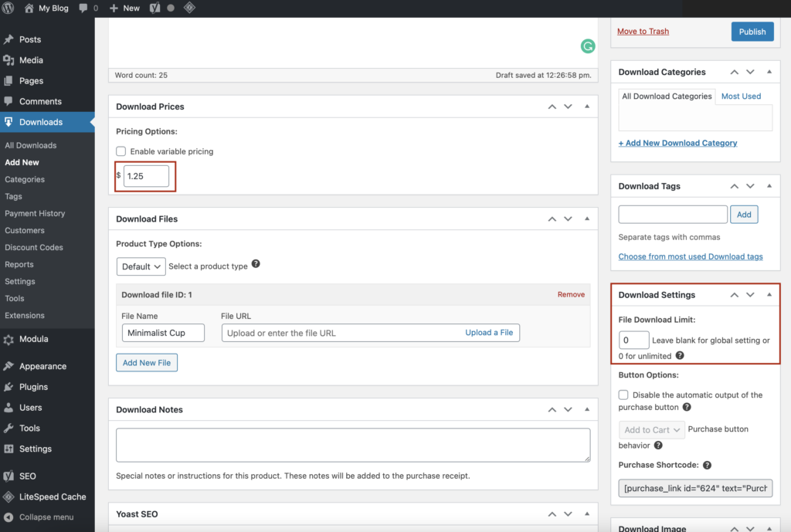
Task: Click the SEO Yoast icon in sidebar
Action: [x=8, y=476]
